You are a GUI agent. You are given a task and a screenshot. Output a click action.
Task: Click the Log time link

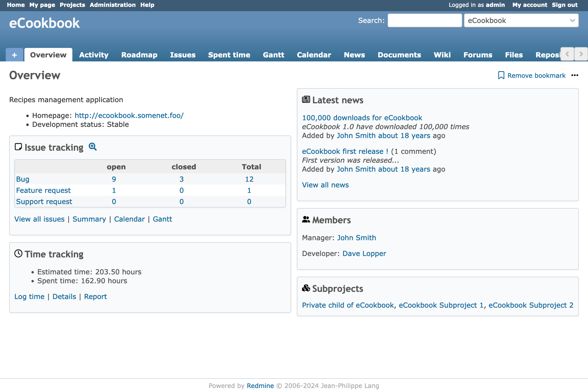click(30, 297)
